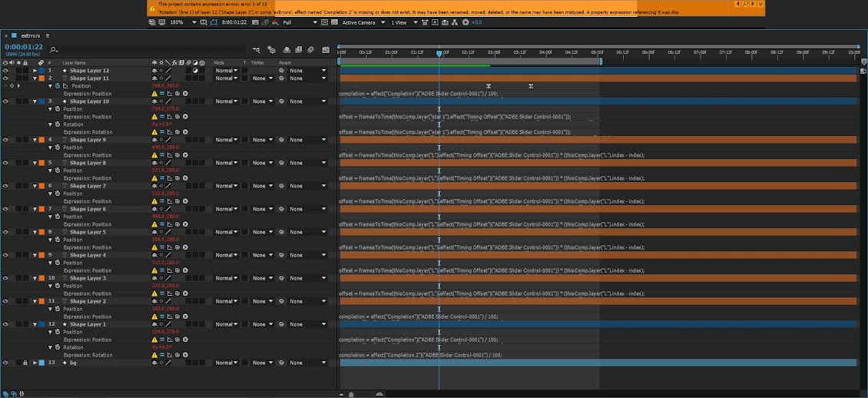Open the 1 View layout dropdown
Viewport: 868px width, 398px height.
[x=403, y=22]
